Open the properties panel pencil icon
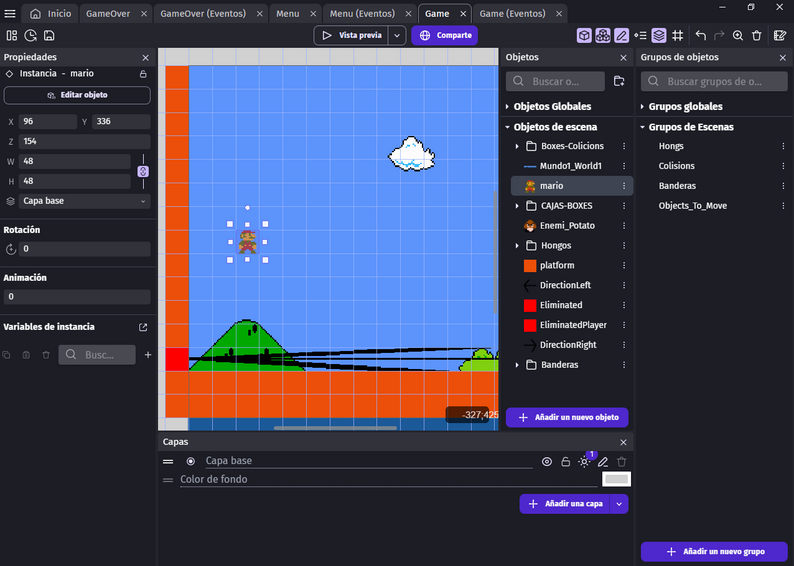 point(621,35)
